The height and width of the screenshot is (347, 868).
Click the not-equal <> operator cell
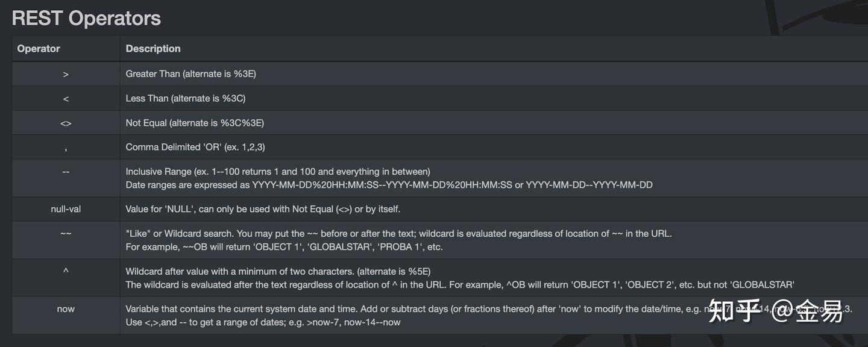(66, 123)
